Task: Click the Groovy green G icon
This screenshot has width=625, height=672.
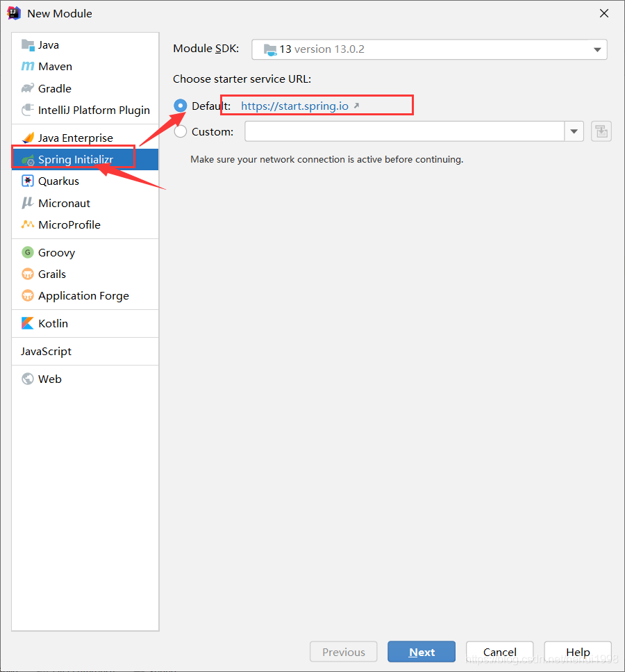Action: (x=28, y=252)
